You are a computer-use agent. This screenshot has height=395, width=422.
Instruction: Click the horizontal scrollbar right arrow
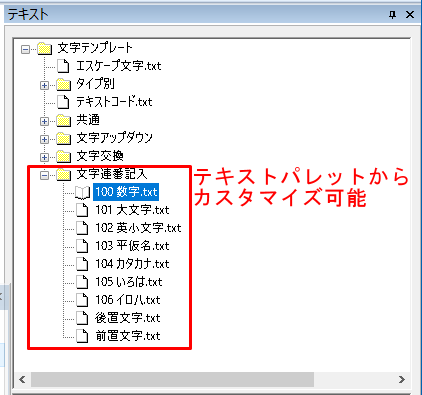tap(402, 379)
